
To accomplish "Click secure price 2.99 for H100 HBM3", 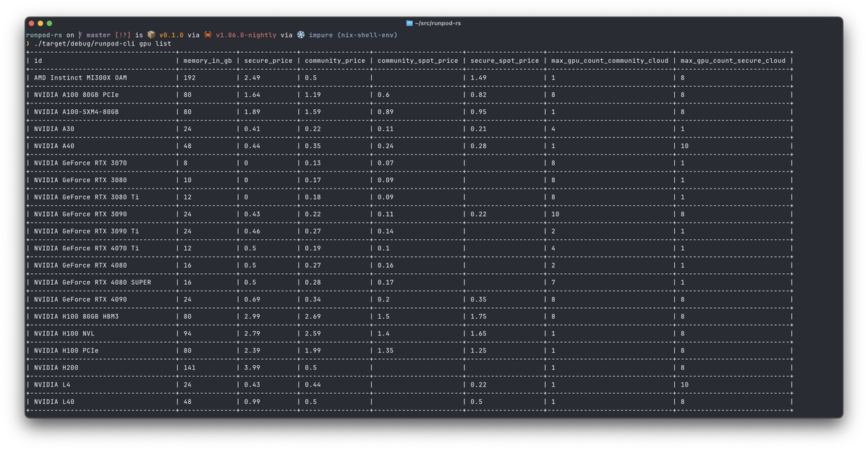I will [x=252, y=317].
